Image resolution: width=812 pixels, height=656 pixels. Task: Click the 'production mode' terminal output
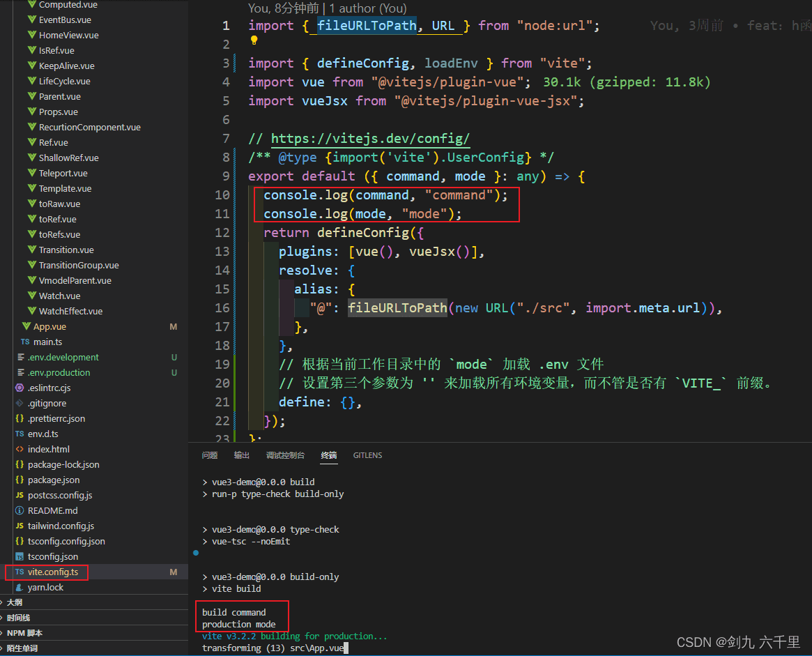pyautogui.click(x=239, y=625)
